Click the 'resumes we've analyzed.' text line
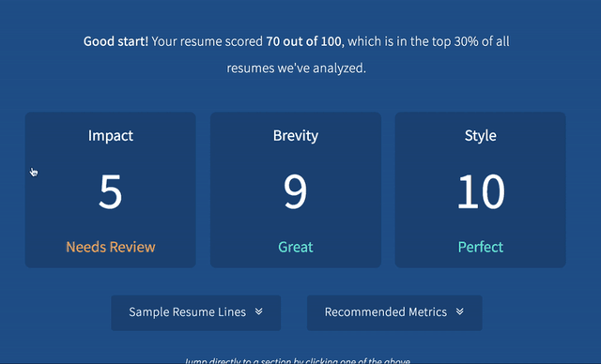 (297, 68)
